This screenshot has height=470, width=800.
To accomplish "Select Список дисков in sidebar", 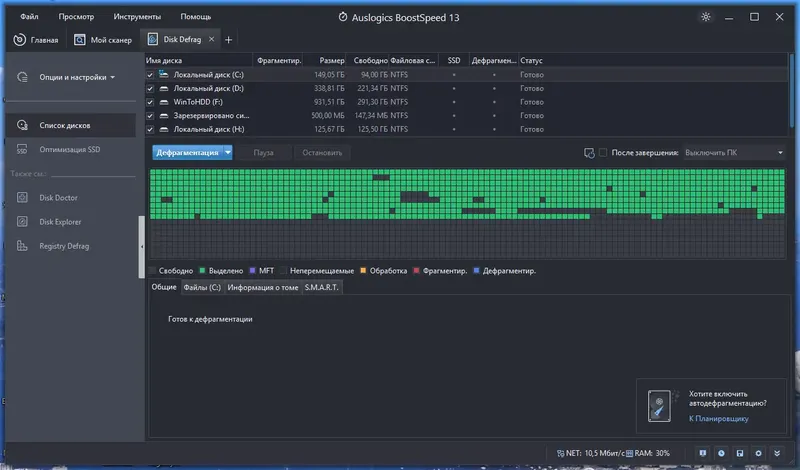I will 71,125.
